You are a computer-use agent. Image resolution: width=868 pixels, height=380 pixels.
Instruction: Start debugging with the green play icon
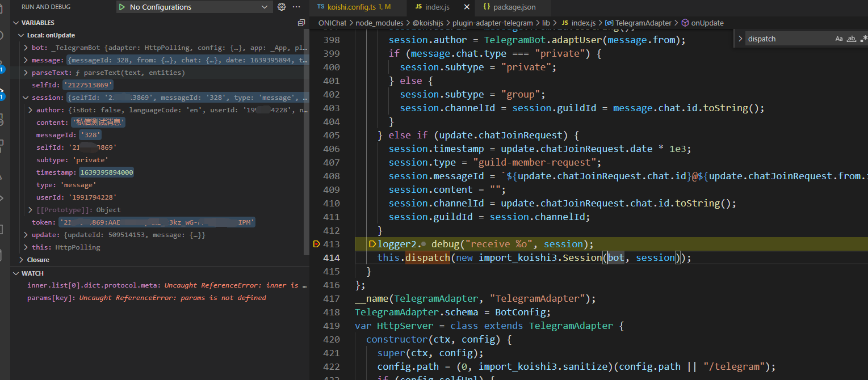tap(121, 7)
